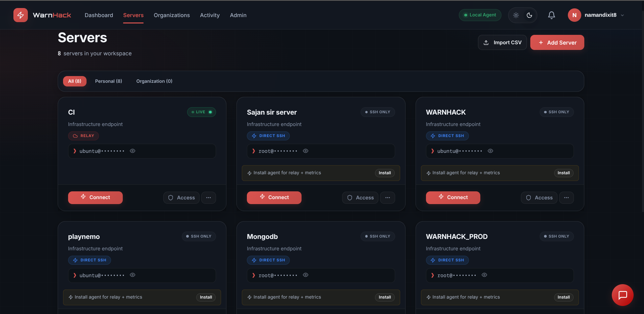Open the Admin section
The image size is (644, 314).
238,15
